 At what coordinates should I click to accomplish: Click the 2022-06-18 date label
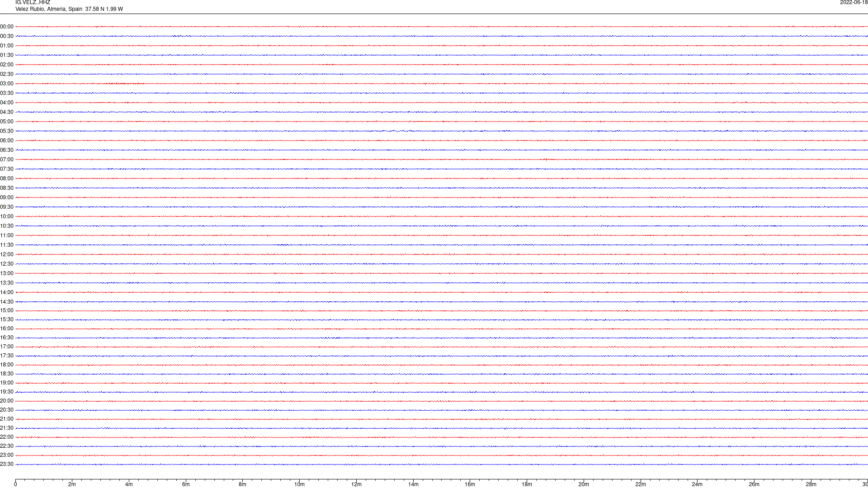[854, 3]
